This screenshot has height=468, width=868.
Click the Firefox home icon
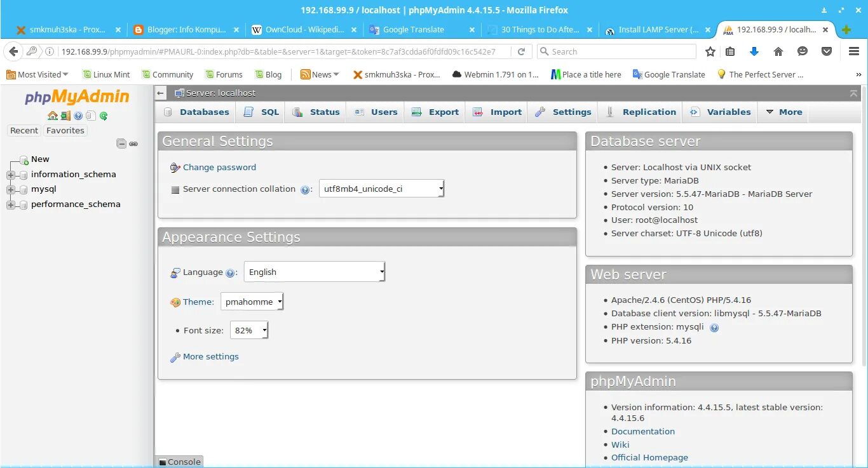click(x=778, y=51)
